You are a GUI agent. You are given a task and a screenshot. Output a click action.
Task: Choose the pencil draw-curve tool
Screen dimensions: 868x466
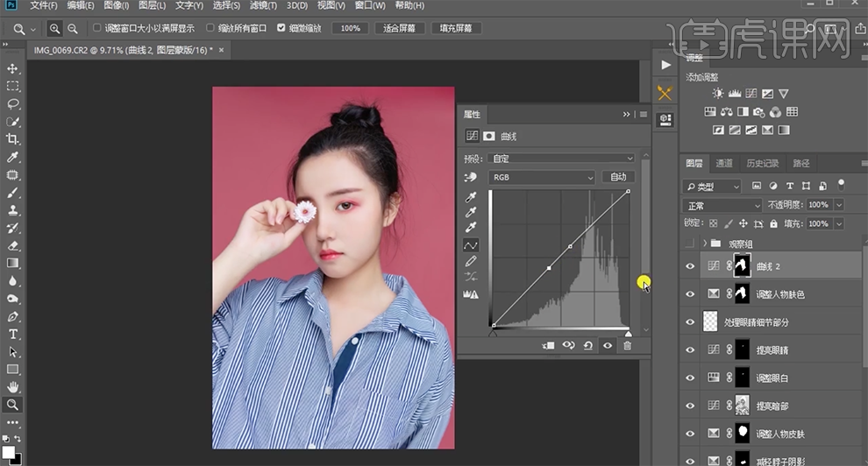[471, 261]
